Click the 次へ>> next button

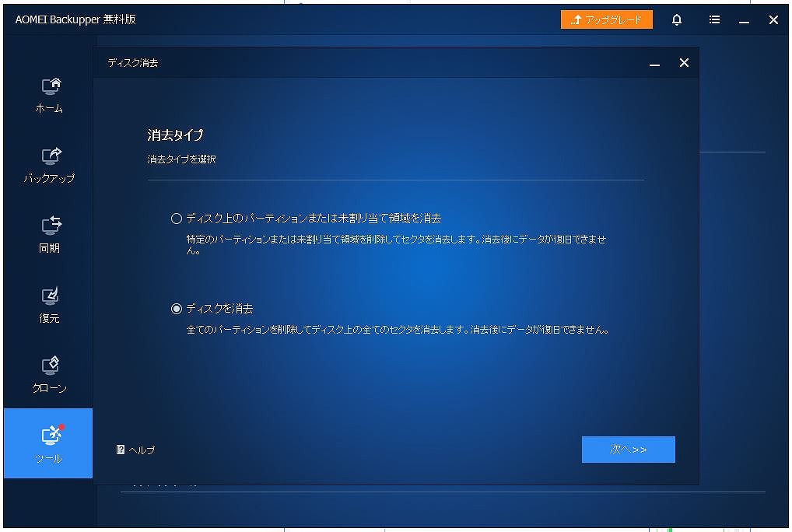click(629, 450)
